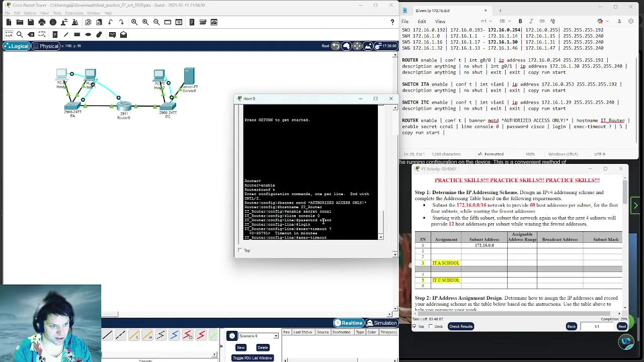644x362 pixels.
Task: Click the Undo arrow in Packet Tracer toolbar
Action: pyautogui.click(x=110, y=22)
